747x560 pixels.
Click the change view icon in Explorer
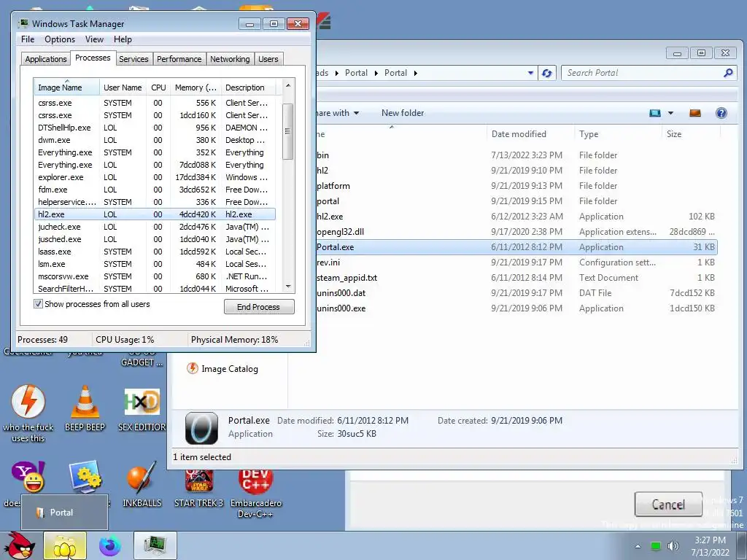[655, 113]
